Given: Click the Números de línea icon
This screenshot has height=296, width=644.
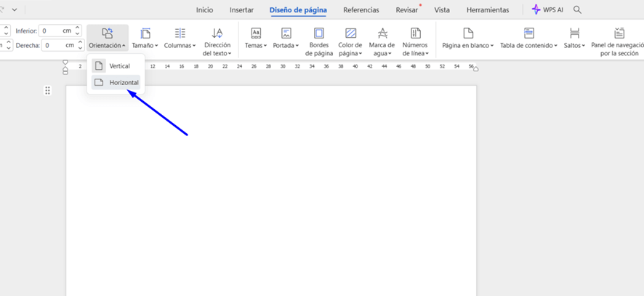Looking at the screenshot, I should click(x=416, y=33).
